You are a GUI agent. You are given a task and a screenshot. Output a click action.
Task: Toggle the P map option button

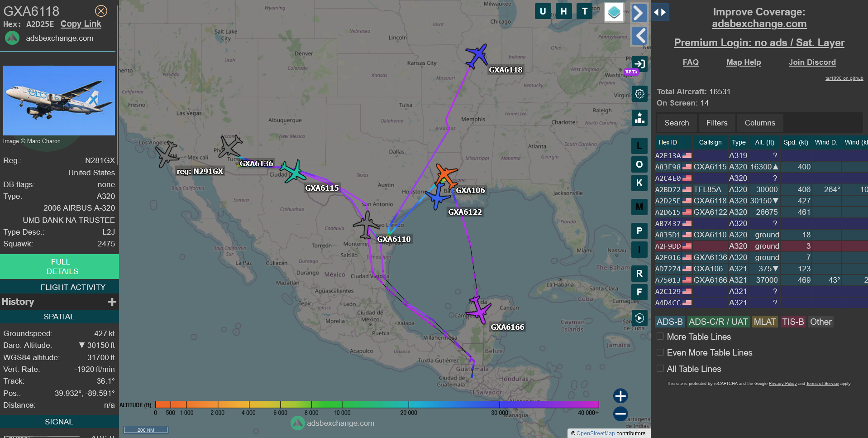point(639,231)
